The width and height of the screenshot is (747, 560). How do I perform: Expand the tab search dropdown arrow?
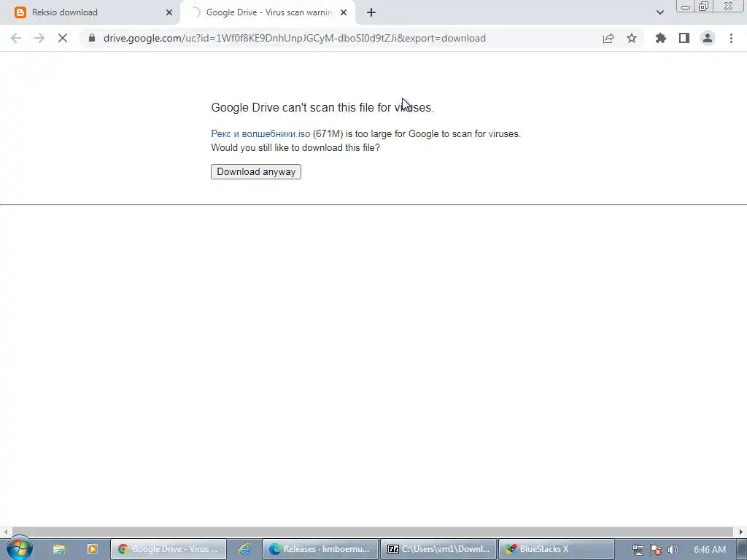point(659,12)
